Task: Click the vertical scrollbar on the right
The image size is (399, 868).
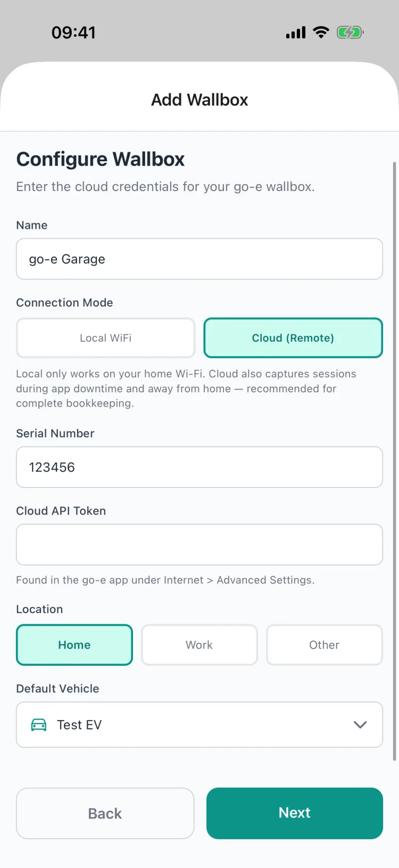Action: [x=394, y=461]
